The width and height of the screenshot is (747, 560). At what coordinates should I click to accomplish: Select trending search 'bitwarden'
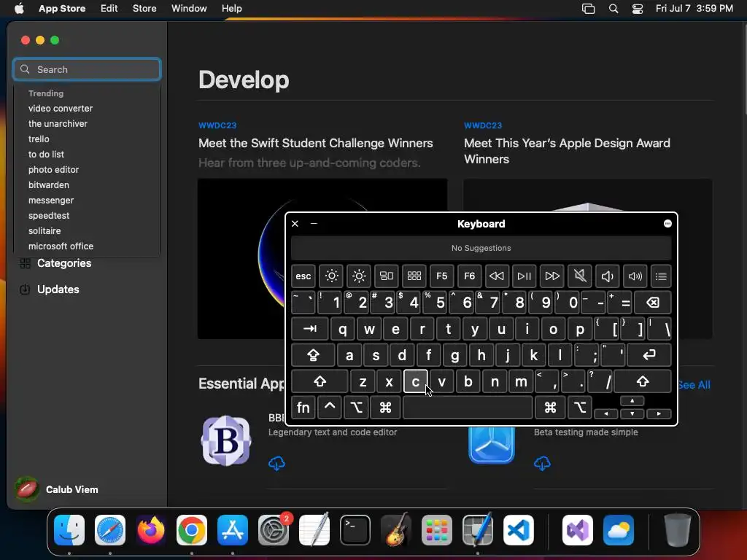[x=49, y=184]
